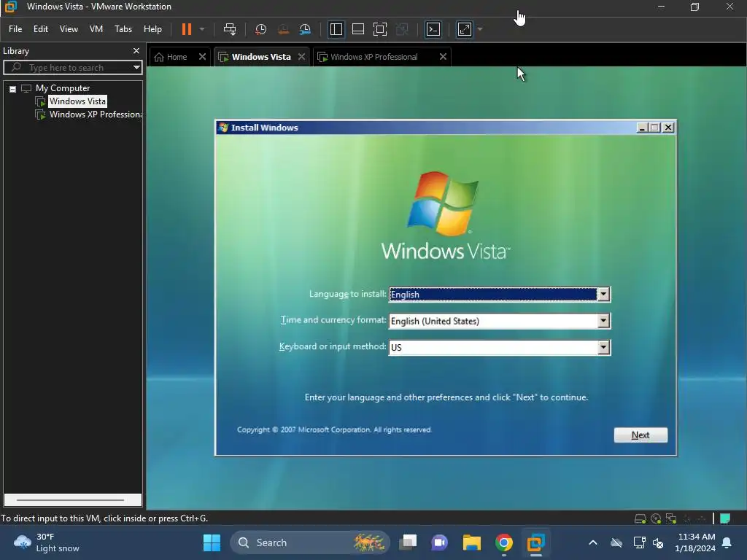The image size is (747, 560).
Task: Click the network adapter status icon
Action: point(671,518)
